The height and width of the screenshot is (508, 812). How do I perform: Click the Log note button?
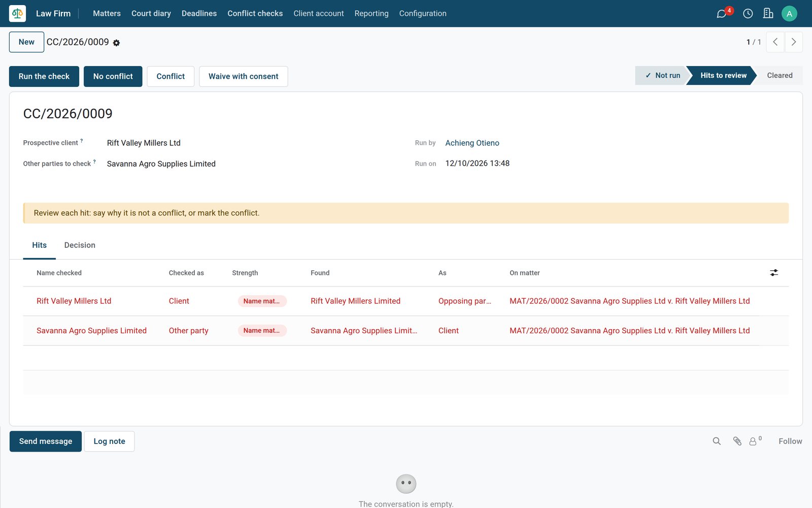109,441
